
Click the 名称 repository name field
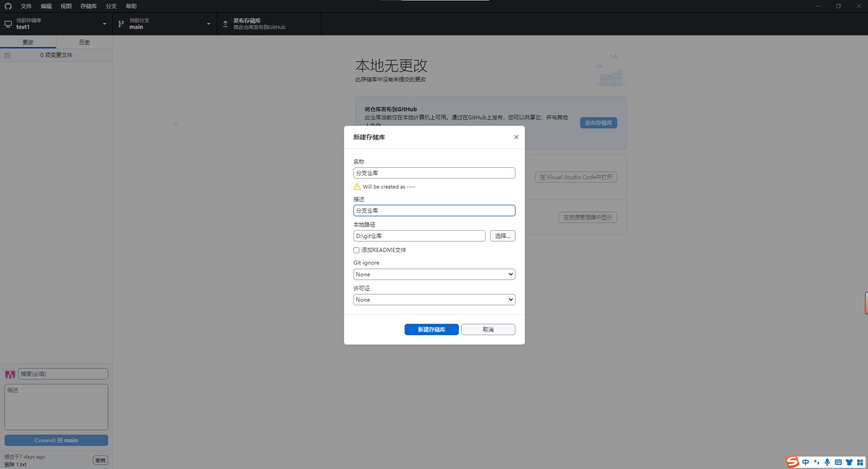pos(434,173)
